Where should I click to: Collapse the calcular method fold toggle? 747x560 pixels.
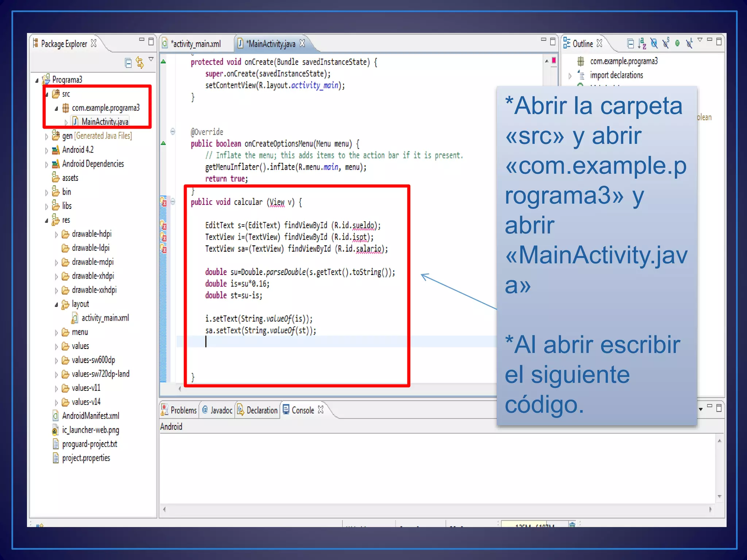173,201
